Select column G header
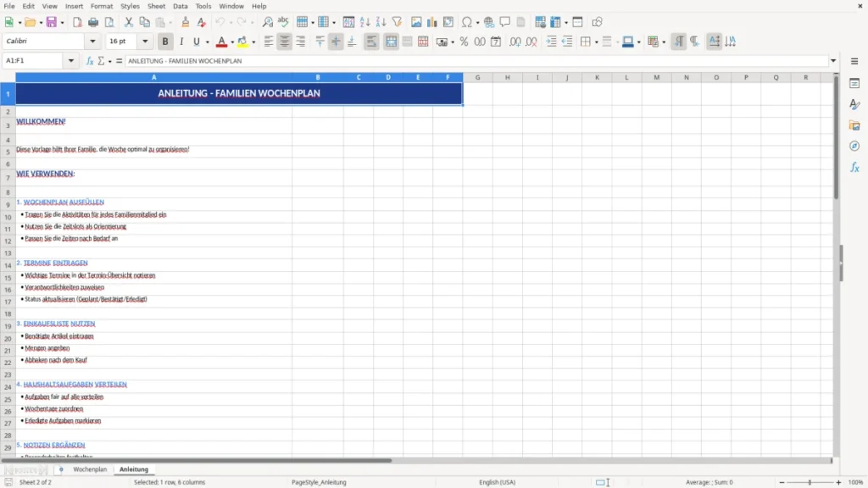Viewport: 868px width, 488px height. [478, 77]
